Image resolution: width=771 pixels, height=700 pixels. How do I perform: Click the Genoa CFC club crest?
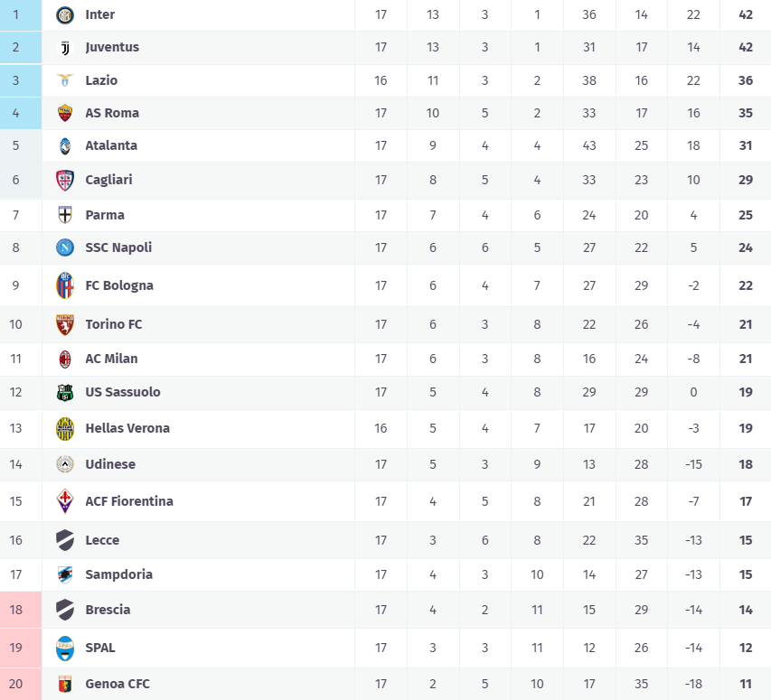click(x=64, y=684)
